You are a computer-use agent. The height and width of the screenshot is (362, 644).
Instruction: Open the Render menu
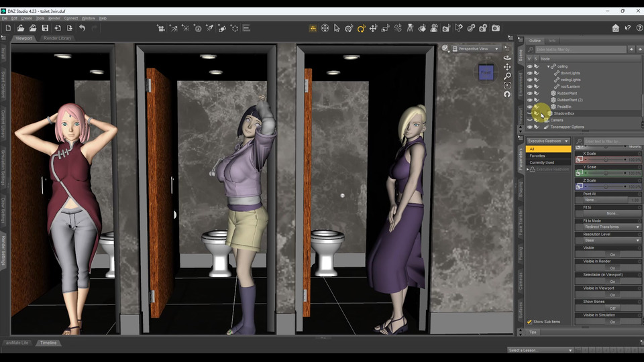(54, 18)
